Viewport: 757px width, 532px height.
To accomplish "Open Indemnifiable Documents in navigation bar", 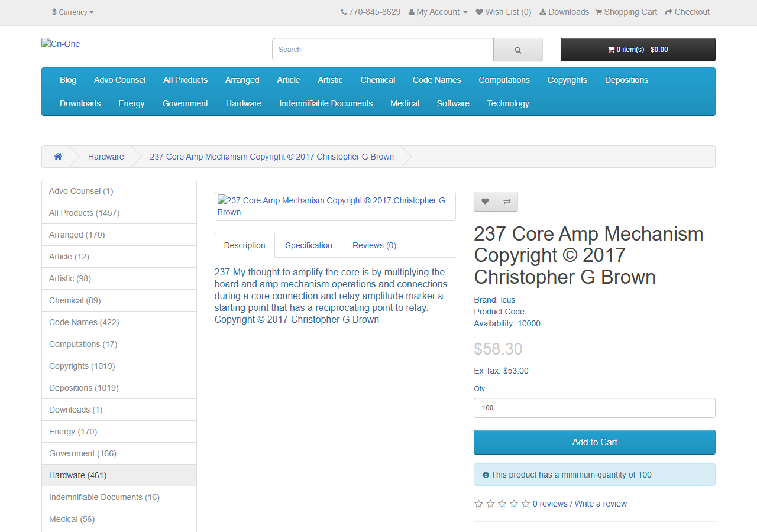I will 326,103.
